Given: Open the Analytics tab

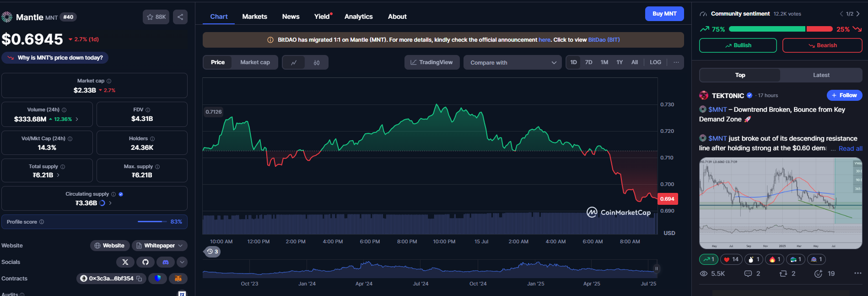Looking at the screenshot, I should 358,16.
